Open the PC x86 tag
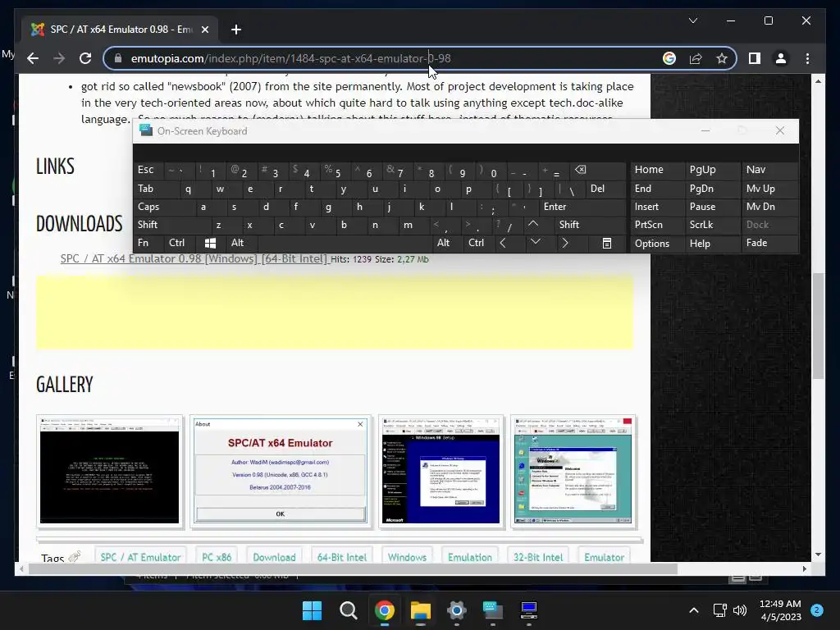The height and width of the screenshot is (630, 840). click(217, 557)
